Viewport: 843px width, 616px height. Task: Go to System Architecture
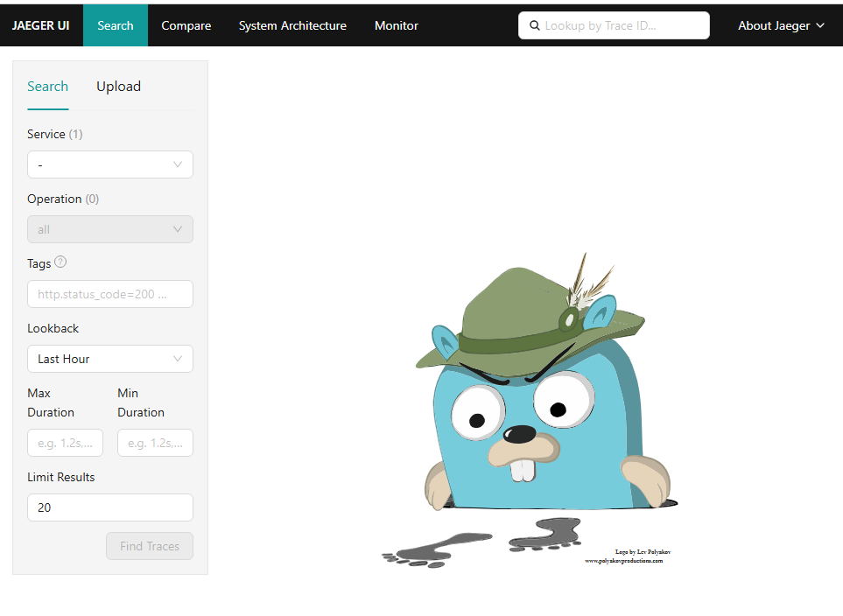[292, 25]
